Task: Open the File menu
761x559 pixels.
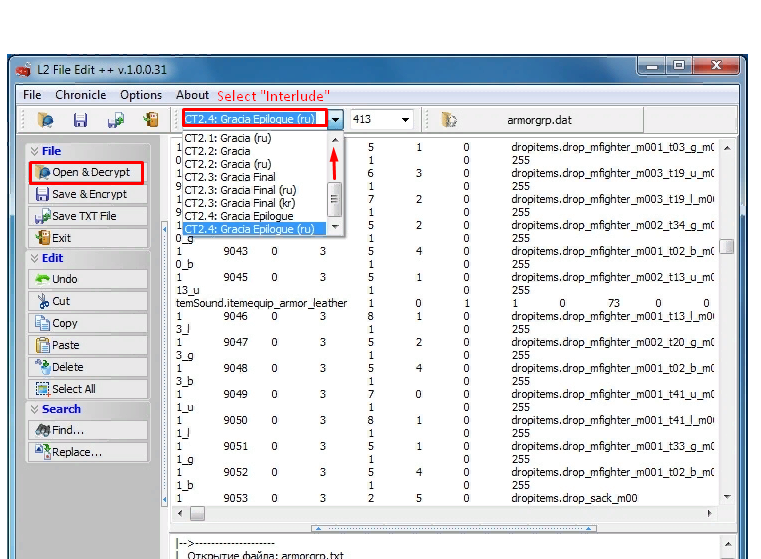Action: (32, 95)
